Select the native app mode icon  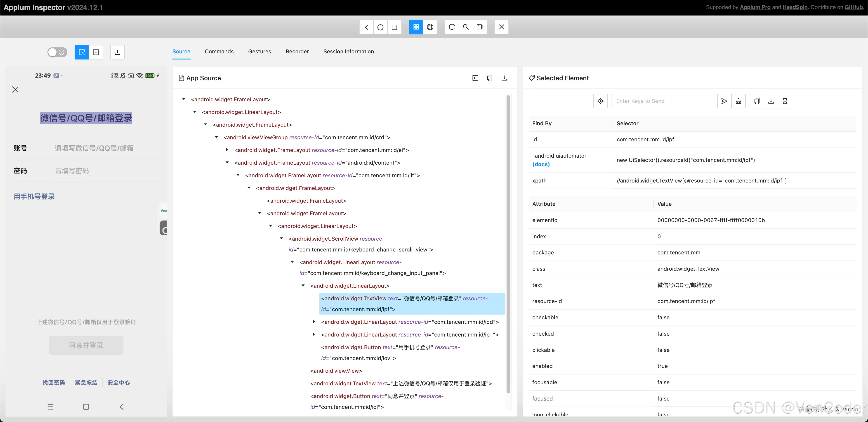[415, 27]
